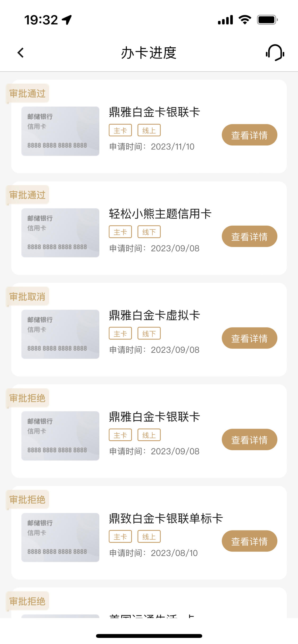Image resolution: width=298 pixels, height=644 pixels.
Task: Tap 线下 tag on 轻松小熊 card
Action: click(149, 232)
